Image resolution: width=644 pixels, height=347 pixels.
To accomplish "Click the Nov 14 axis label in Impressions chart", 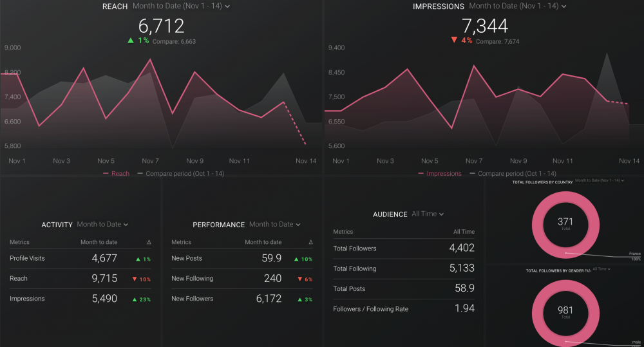I will click(x=629, y=161).
